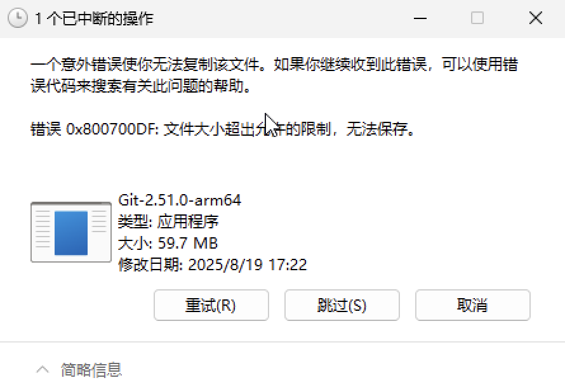Screen dimensions: 565x392
Task: Retry the copy with 重试(R)
Action: pos(211,305)
